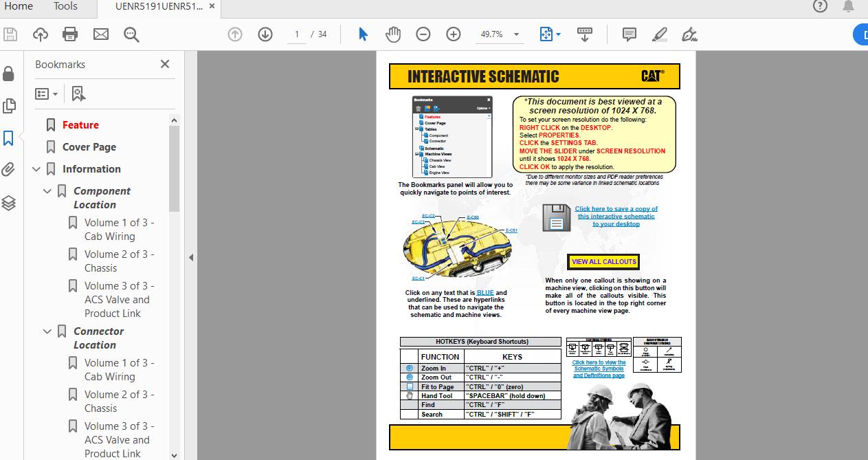Click the page number field
The width and height of the screenshot is (868, 460).
coord(297,34)
